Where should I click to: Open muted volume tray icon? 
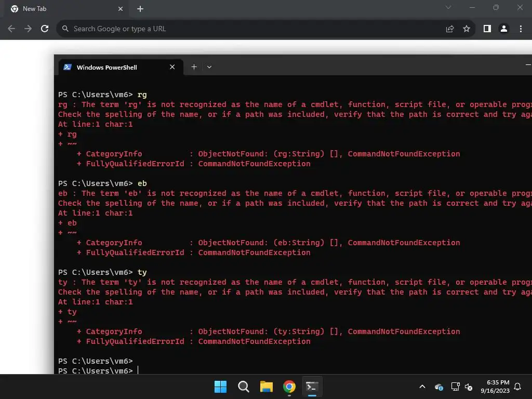pyautogui.click(x=469, y=387)
